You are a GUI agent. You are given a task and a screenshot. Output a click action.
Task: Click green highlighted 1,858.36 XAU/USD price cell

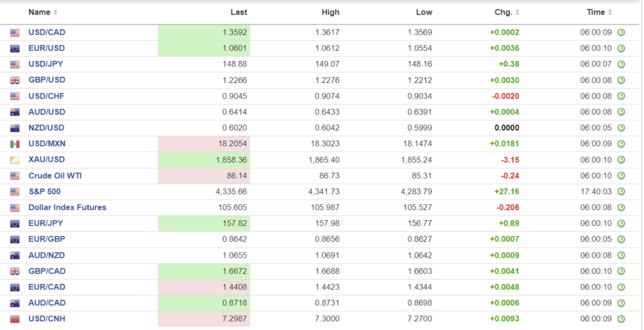tap(204, 160)
